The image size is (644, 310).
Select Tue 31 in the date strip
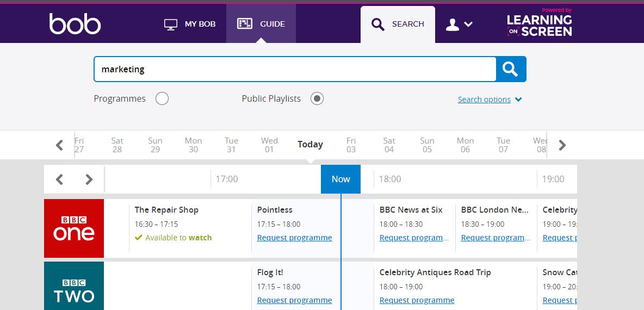coord(231,145)
